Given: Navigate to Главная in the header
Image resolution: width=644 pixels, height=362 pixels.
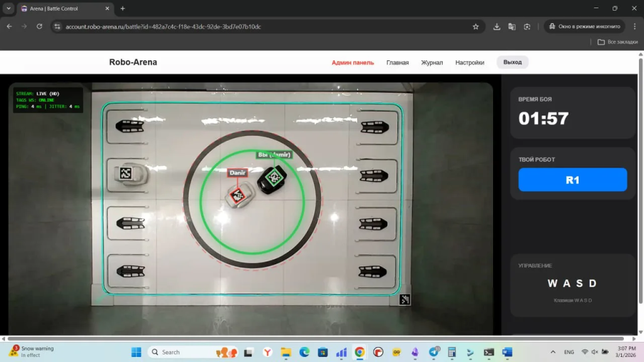Looking at the screenshot, I should 397,62.
